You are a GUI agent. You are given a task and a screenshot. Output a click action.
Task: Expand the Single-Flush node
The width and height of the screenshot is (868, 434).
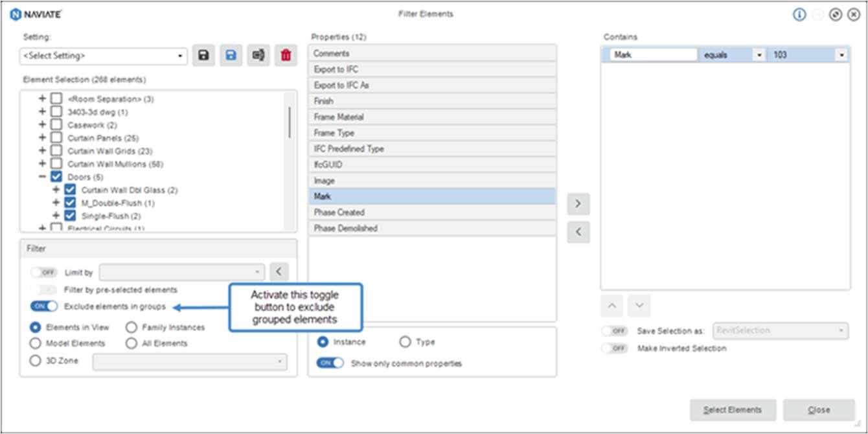click(x=56, y=216)
